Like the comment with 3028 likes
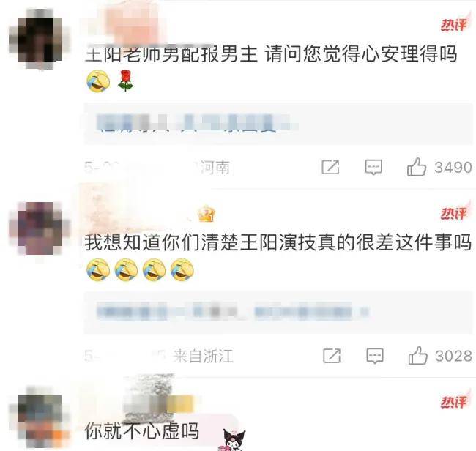 [417, 356]
